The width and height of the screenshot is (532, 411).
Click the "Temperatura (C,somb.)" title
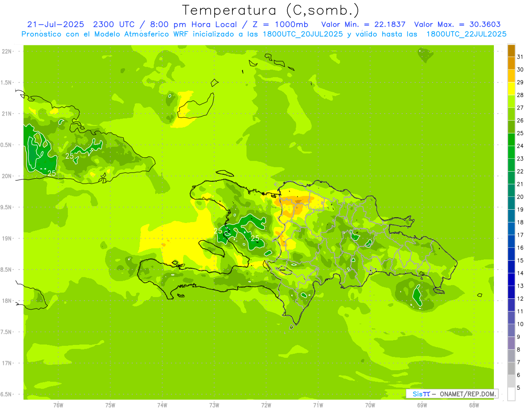point(271,10)
